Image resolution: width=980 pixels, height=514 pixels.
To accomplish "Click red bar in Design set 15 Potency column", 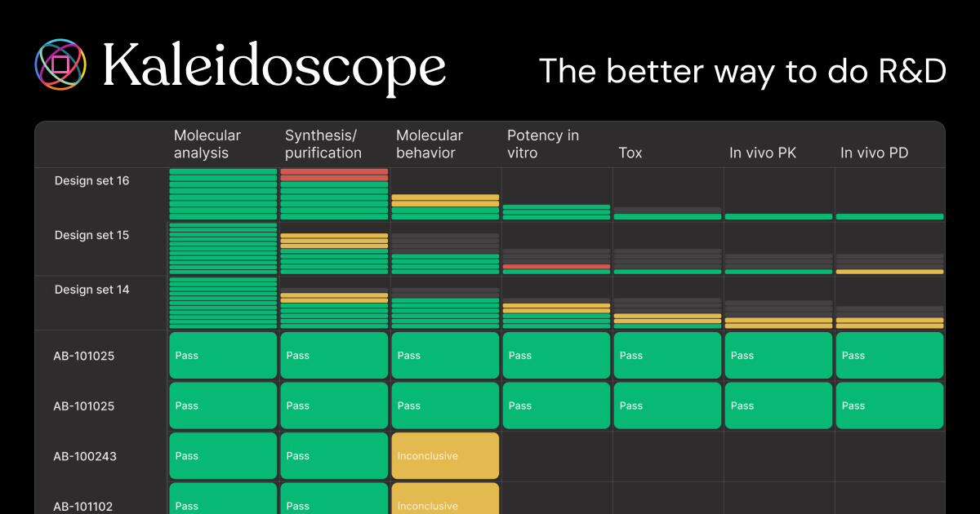I will [556, 266].
